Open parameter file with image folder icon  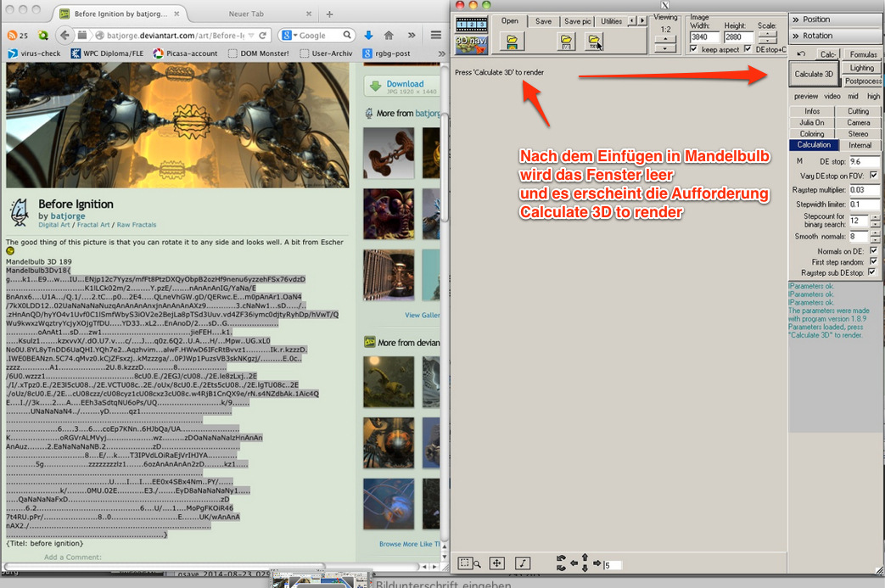[512, 42]
